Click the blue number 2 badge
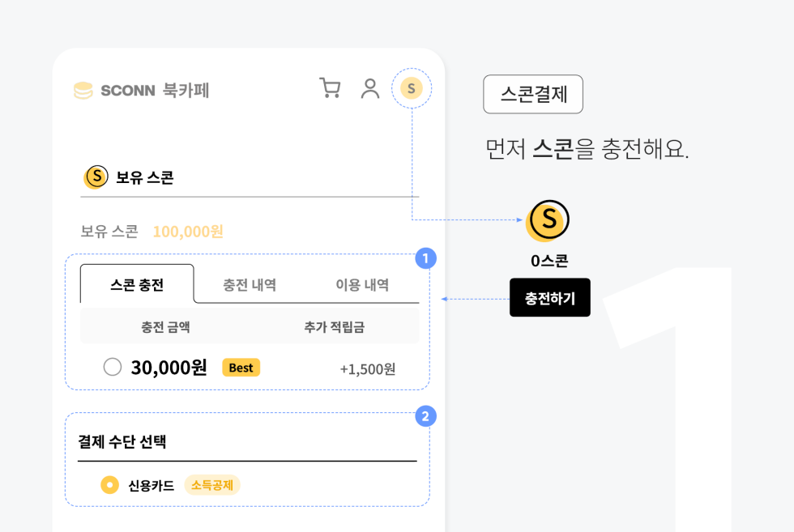 pyautogui.click(x=425, y=416)
